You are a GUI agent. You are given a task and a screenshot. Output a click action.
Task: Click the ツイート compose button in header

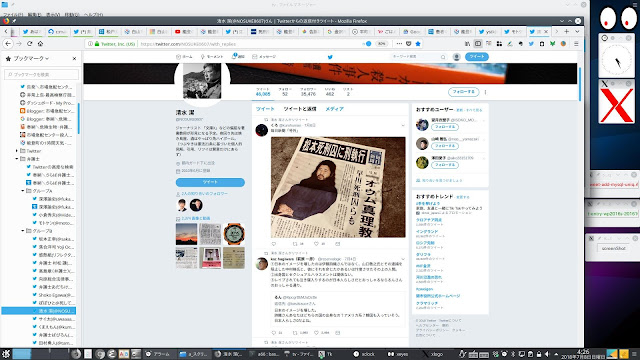pyautogui.click(x=476, y=57)
